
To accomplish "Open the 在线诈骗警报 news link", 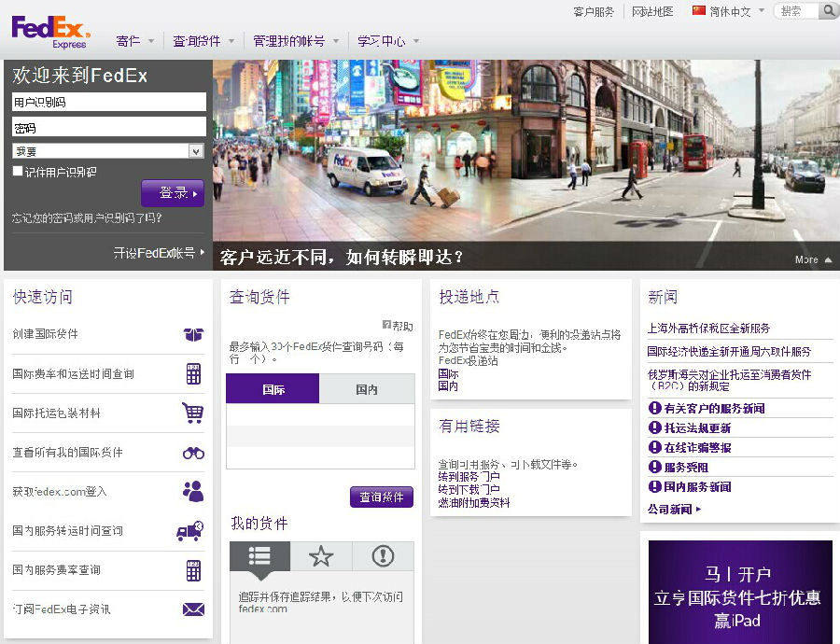I will [x=697, y=447].
